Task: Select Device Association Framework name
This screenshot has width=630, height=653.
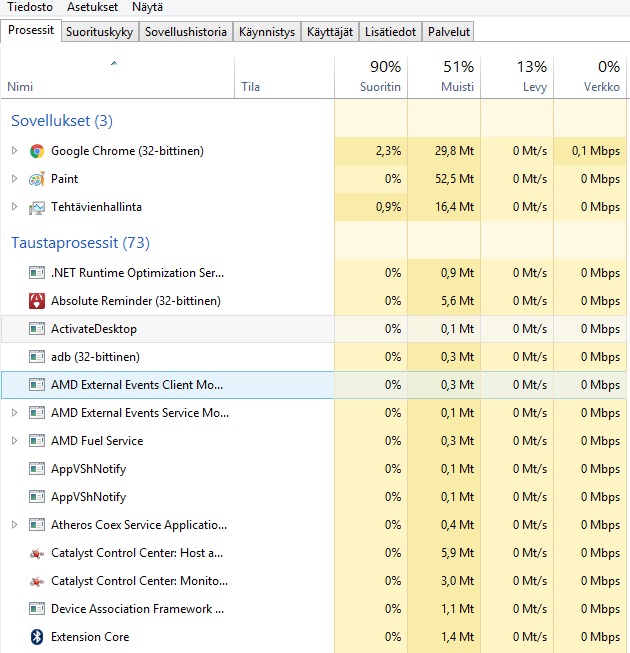Action: 137,609
